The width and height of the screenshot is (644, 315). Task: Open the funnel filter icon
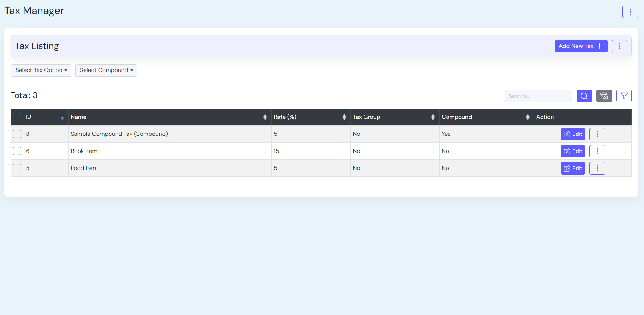[x=624, y=96]
